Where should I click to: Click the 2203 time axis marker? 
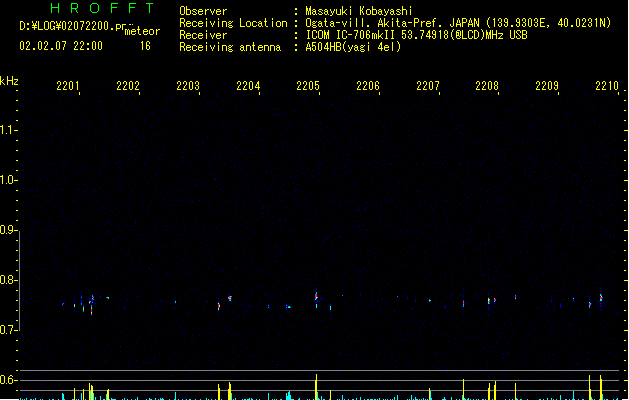[x=188, y=86]
